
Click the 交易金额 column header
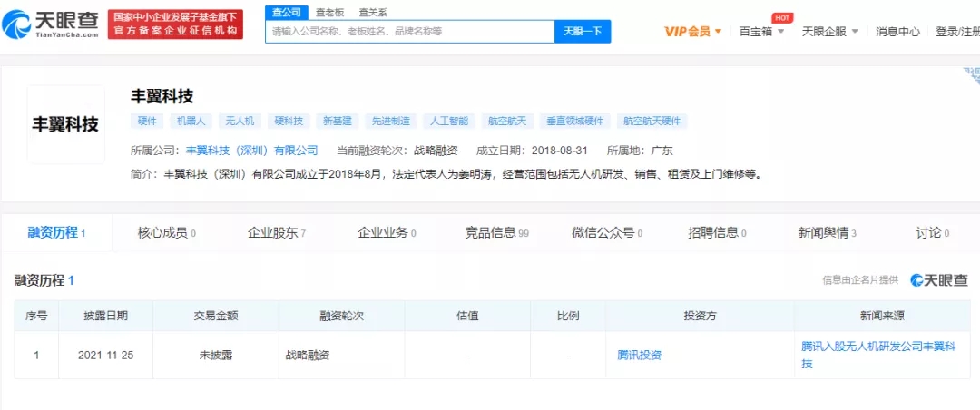[216, 316]
